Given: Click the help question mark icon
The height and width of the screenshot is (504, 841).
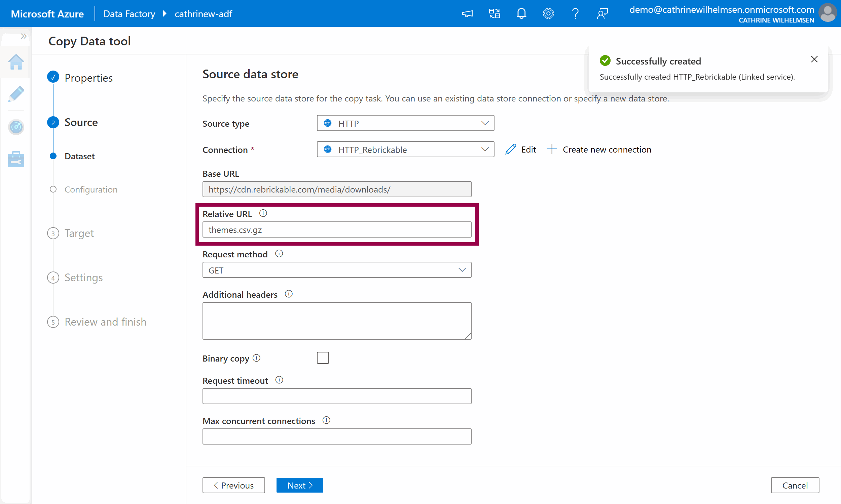Looking at the screenshot, I should [575, 13].
